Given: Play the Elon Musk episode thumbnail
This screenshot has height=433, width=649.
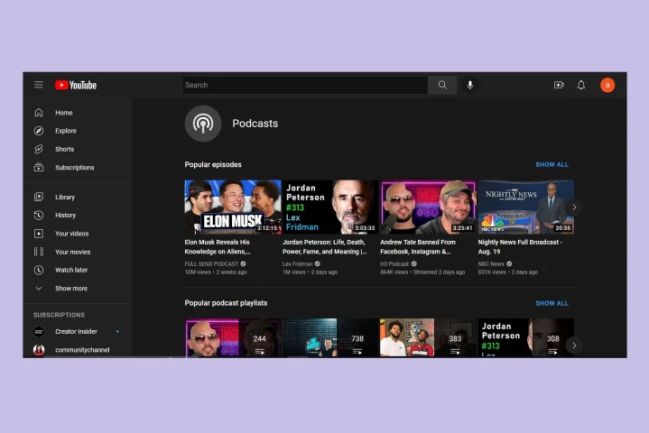Looking at the screenshot, I should coord(233,207).
